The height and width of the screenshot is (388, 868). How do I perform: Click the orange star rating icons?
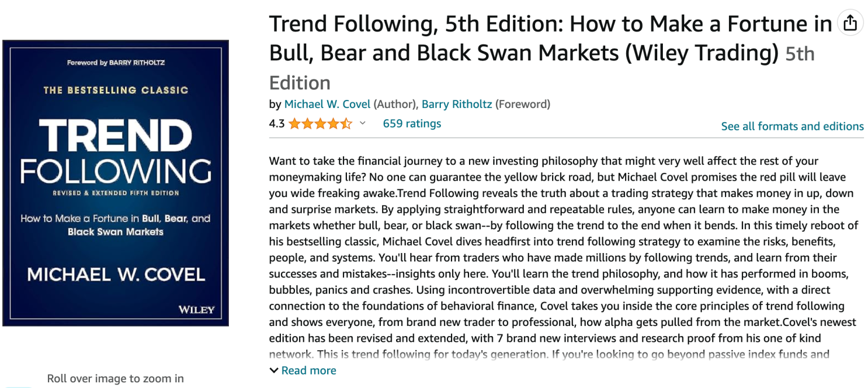tap(320, 124)
